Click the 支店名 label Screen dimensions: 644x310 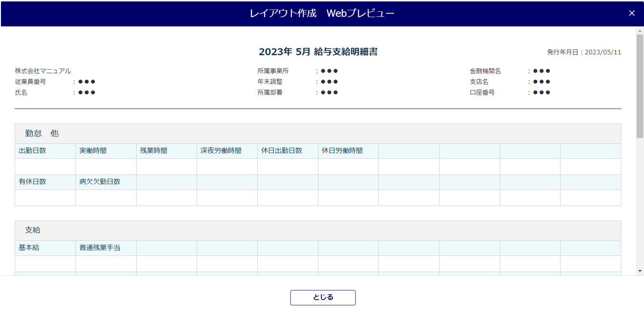pyautogui.click(x=479, y=82)
